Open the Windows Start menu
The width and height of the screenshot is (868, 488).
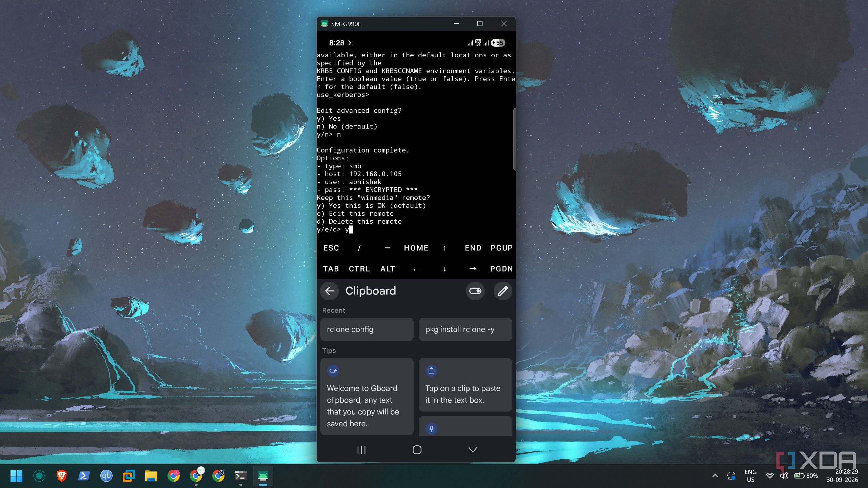point(16,476)
